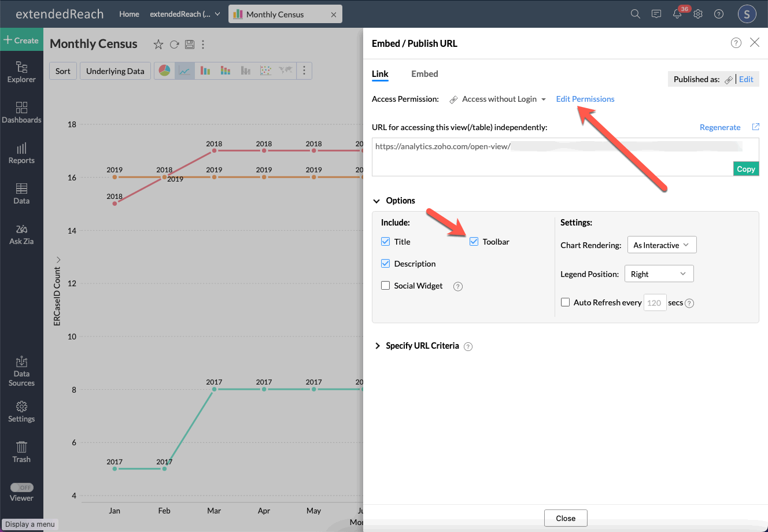
Task: Uncheck the Toolbar checkbox
Action: coord(474,242)
